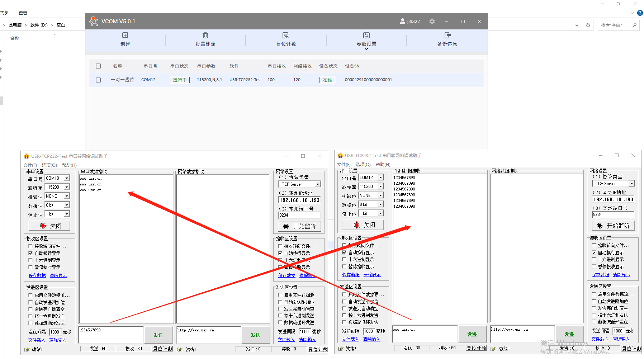Open the COM10 serial port dropdown
This screenshot has height=359, width=644.
pyautogui.click(x=67, y=178)
